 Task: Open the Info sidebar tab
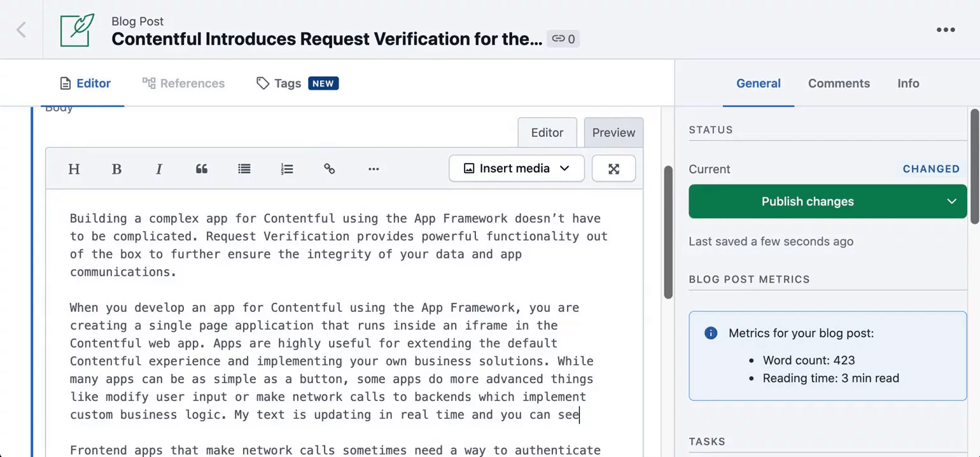point(908,83)
